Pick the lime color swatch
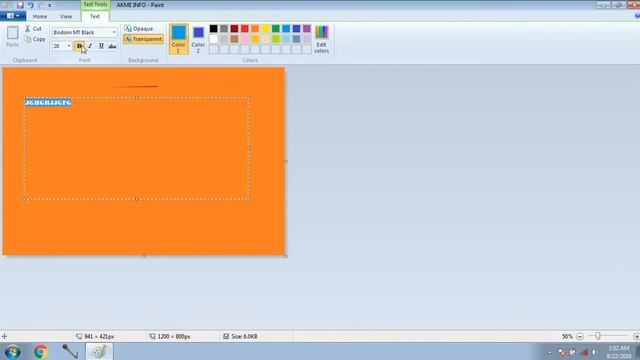This screenshot has height=360, width=640. click(276, 39)
